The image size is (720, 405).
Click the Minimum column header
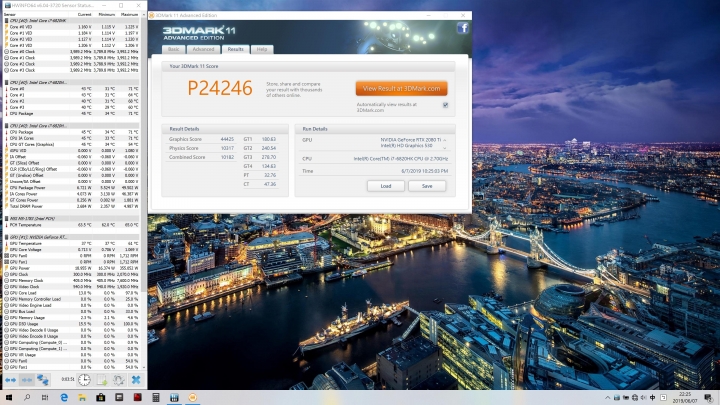click(x=107, y=15)
